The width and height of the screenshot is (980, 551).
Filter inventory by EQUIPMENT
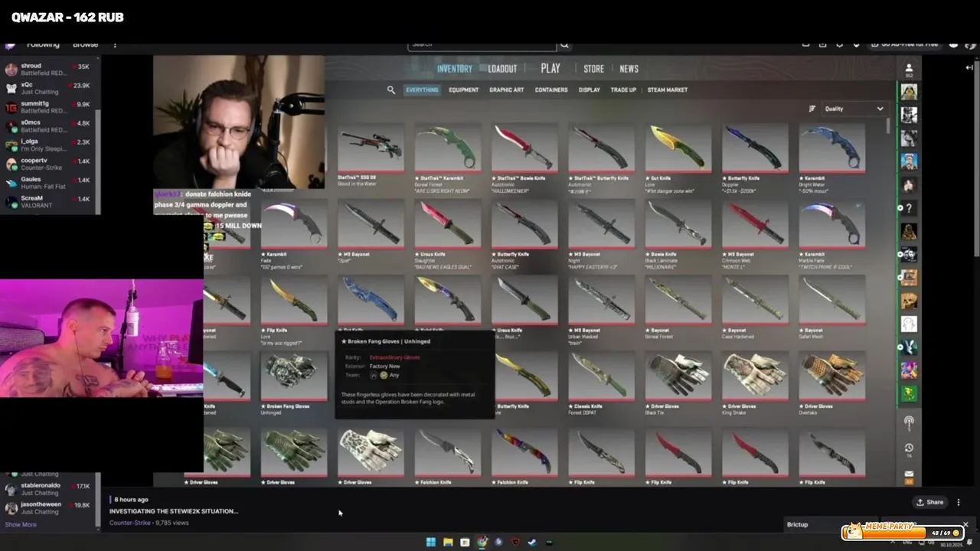tap(463, 90)
